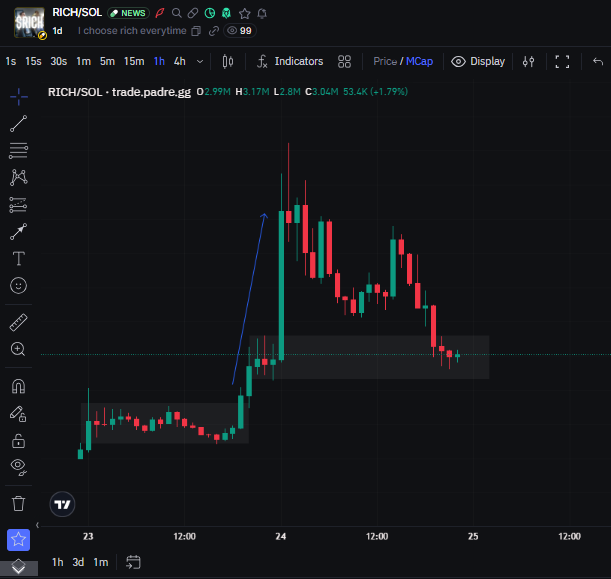Switch to the 15m timeframe
This screenshot has height=579, width=611.
click(x=134, y=62)
